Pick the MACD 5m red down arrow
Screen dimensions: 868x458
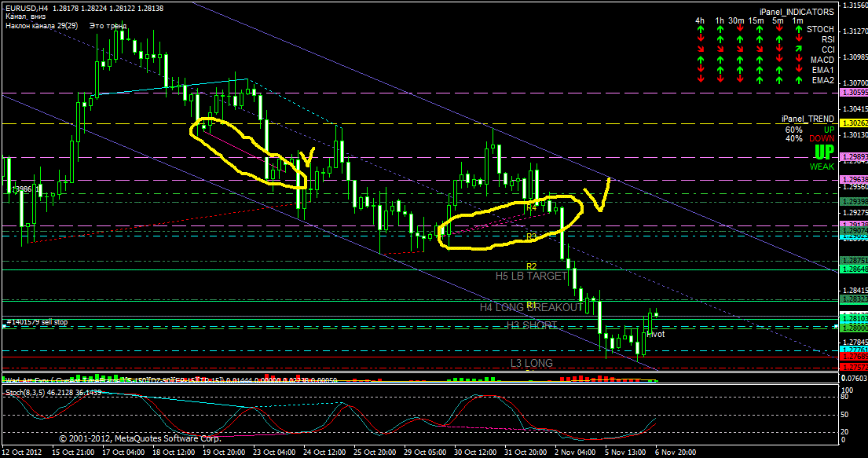(779, 59)
